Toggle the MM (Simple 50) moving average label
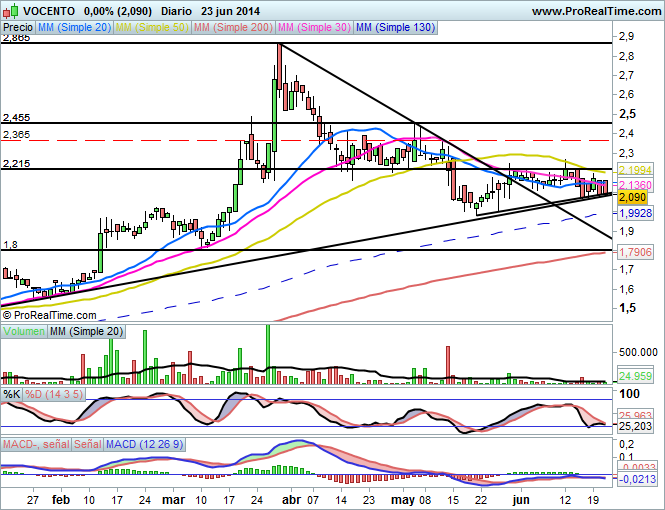The image size is (665, 510). (152, 28)
